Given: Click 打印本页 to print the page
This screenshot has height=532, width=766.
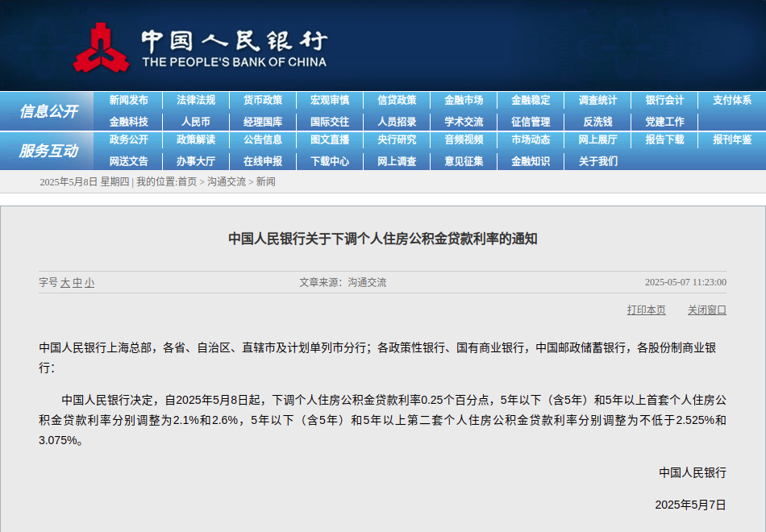Looking at the screenshot, I should [647, 310].
